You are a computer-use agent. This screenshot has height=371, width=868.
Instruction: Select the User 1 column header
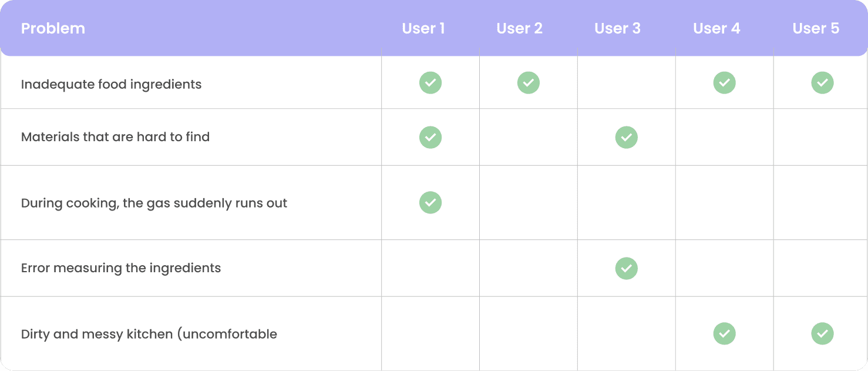coord(423,28)
